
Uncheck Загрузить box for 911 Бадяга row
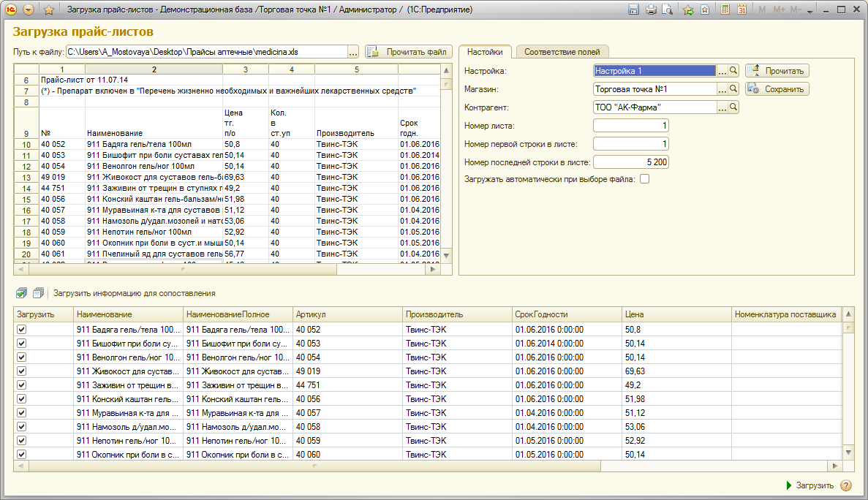(x=21, y=330)
